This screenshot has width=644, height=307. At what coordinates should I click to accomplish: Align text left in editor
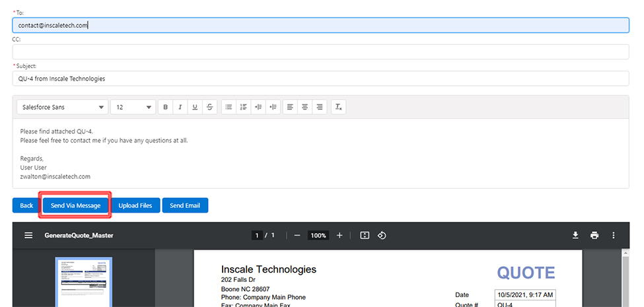tap(290, 107)
